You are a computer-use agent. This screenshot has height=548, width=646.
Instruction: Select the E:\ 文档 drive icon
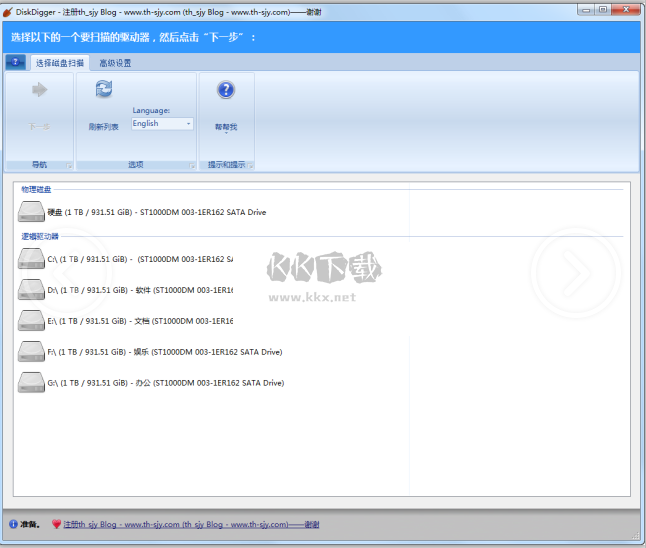(32, 321)
